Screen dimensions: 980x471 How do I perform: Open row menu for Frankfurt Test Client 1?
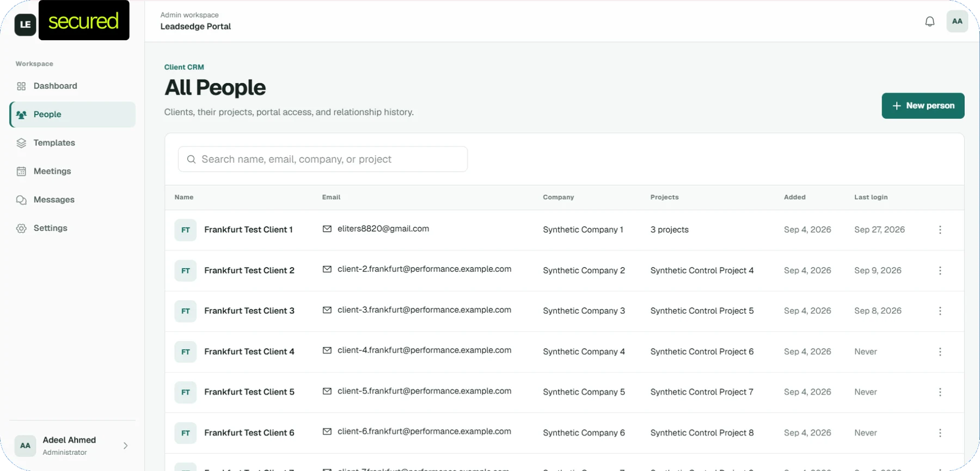click(x=940, y=230)
